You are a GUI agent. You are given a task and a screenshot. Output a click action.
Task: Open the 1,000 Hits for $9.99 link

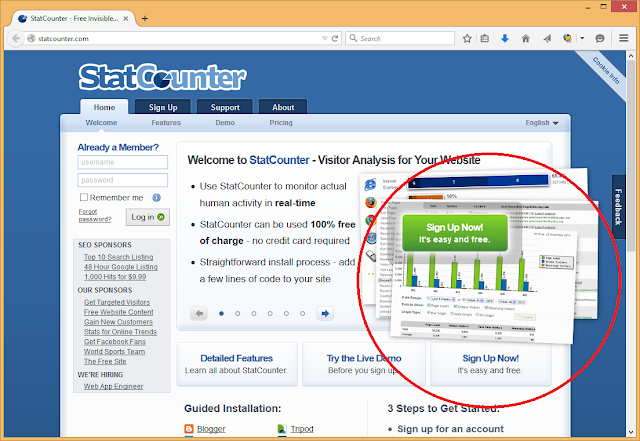pos(115,276)
